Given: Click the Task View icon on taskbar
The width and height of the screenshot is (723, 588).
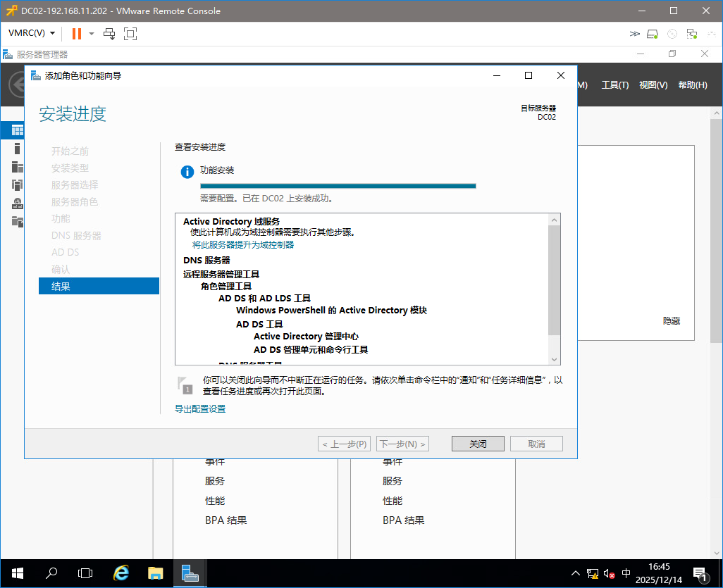Looking at the screenshot, I should click(x=85, y=573).
